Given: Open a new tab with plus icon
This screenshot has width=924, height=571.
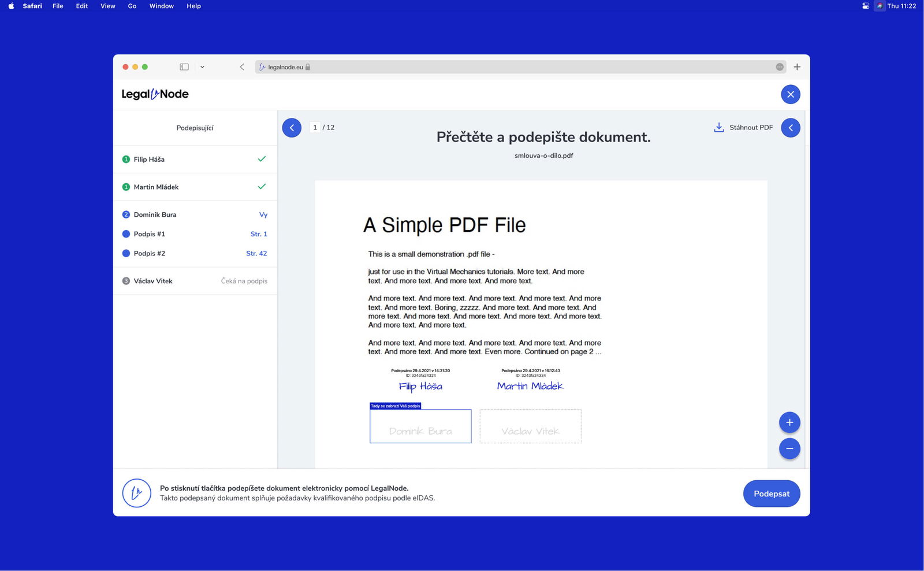Looking at the screenshot, I should pos(797,67).
